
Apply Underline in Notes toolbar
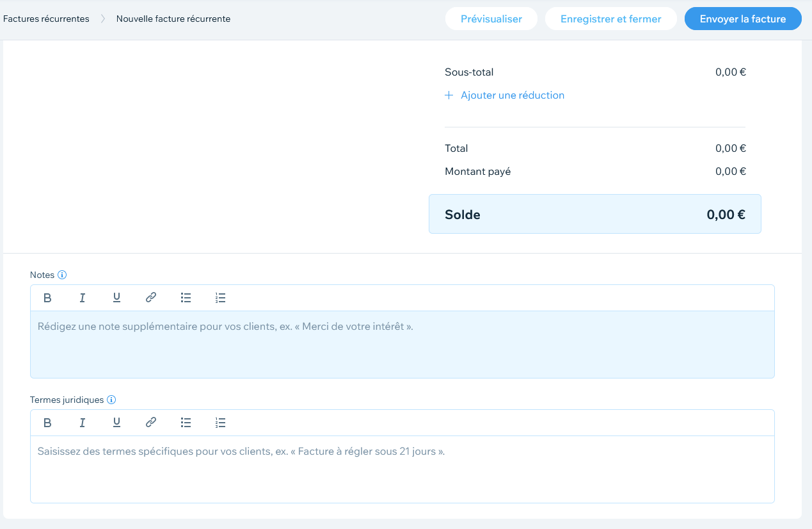coord(116,298)
